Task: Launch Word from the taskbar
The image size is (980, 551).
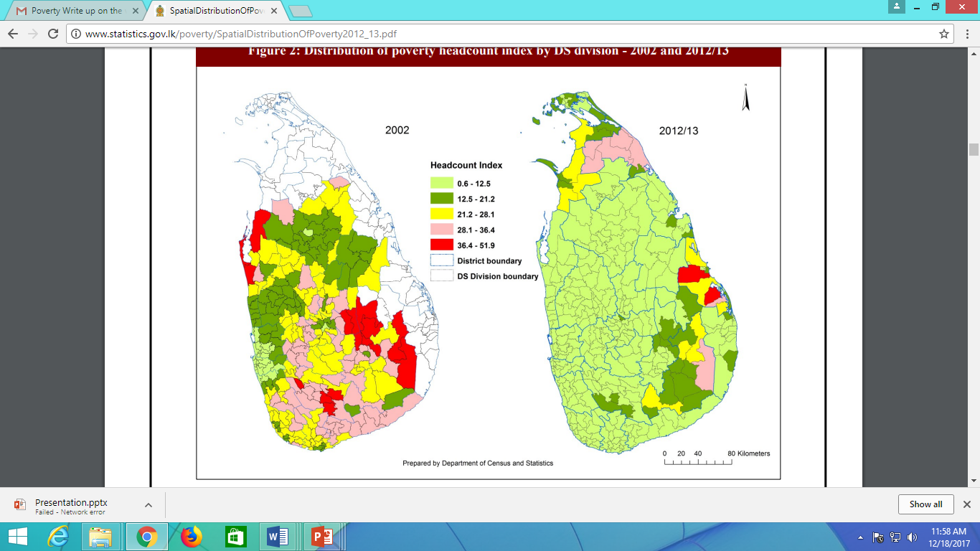Action: click(x=277, y=537)
